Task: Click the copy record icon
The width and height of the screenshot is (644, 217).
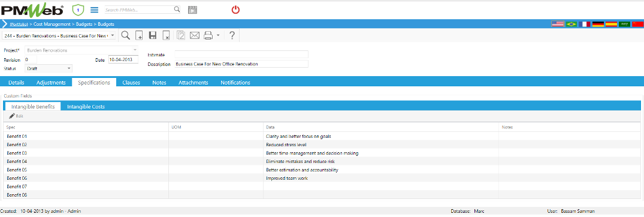Action: tap(181, 36)
